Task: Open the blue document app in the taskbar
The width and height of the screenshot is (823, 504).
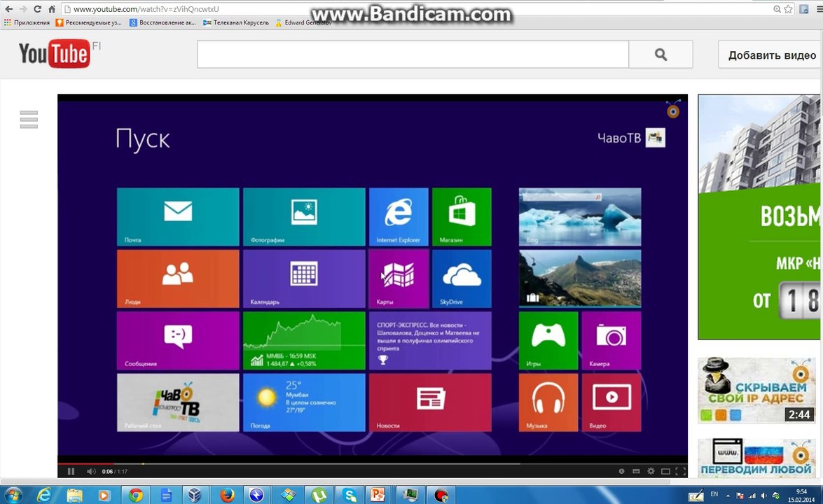Action: (x=166, y=495)
